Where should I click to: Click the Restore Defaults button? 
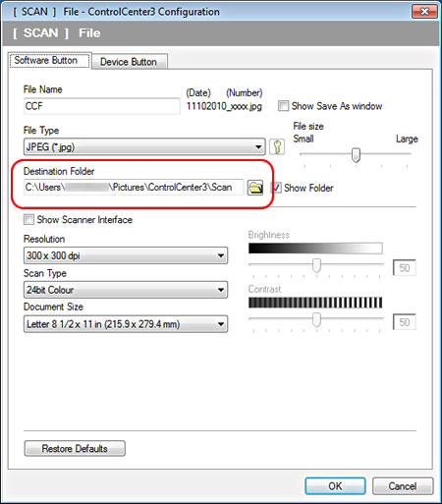click(x=75, y=448)
